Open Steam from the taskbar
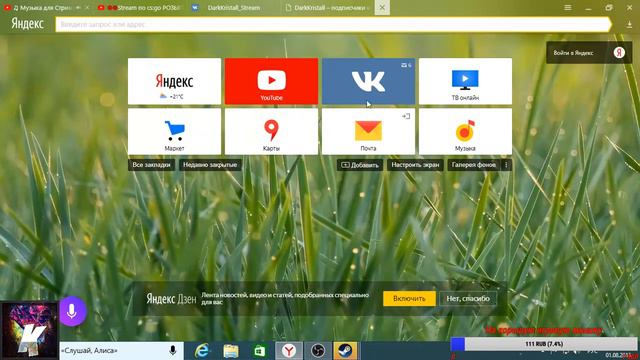 (345, 351)
